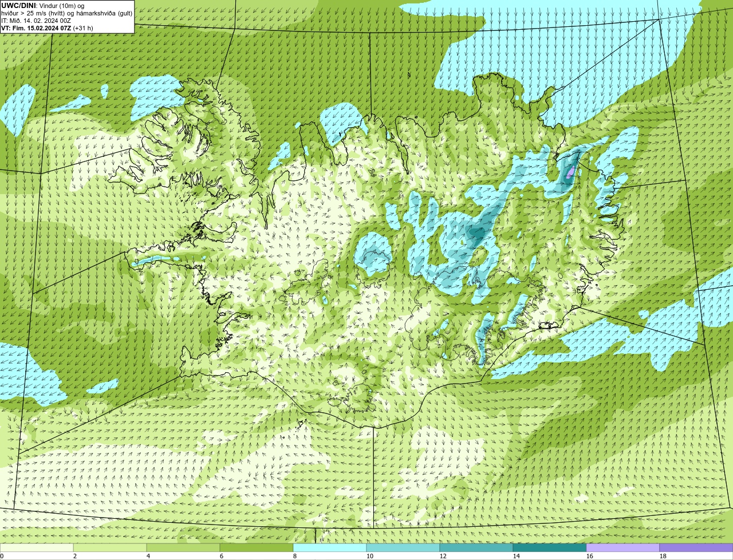Click the legend color segment between 2 and 4

(110, 548)
